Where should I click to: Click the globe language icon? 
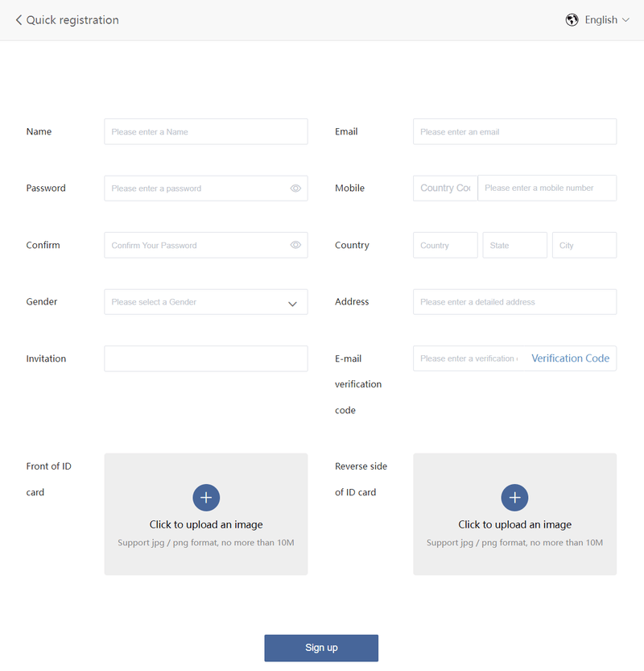(x=572, y=20)
